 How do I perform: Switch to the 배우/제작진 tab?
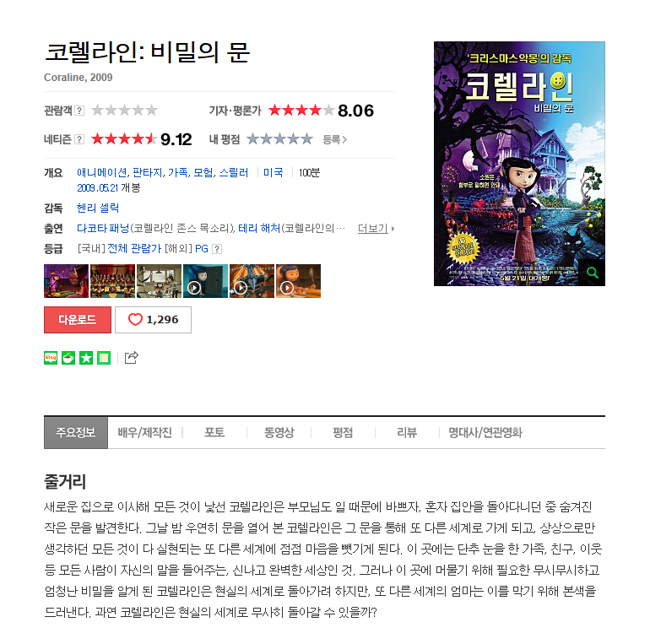tap(144, 433)
